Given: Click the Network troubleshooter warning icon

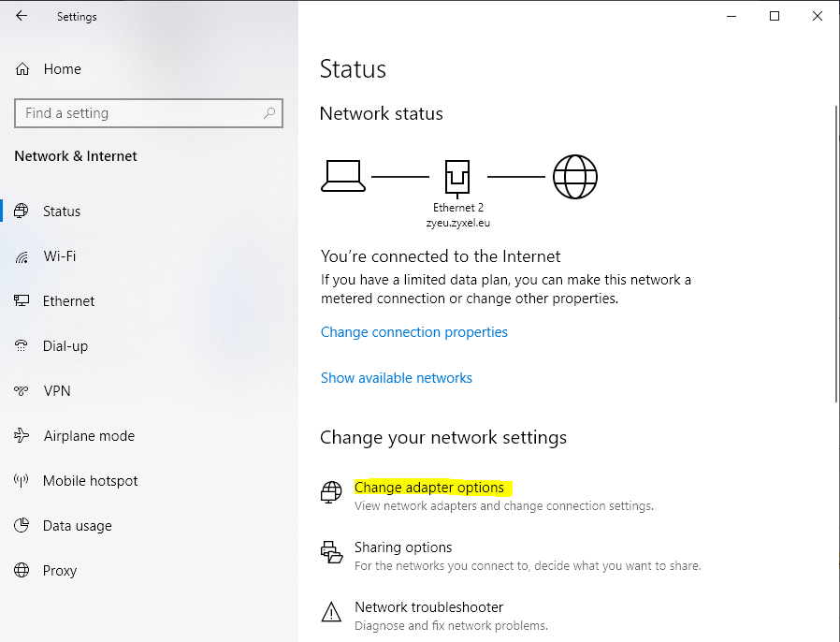Looking at the screenshot, I should [x=331, y=614].
